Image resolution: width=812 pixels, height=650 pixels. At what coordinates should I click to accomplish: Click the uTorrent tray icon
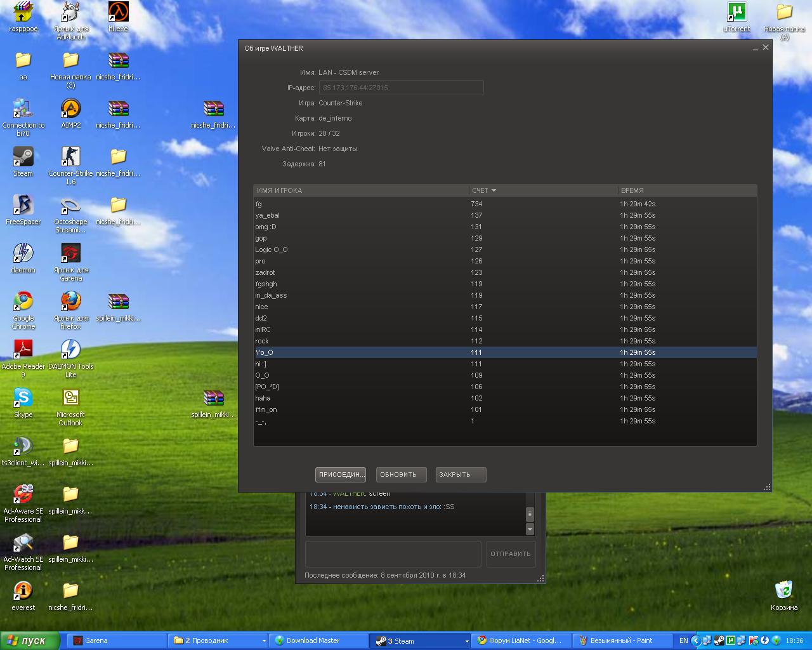click(x=731, y=640)
